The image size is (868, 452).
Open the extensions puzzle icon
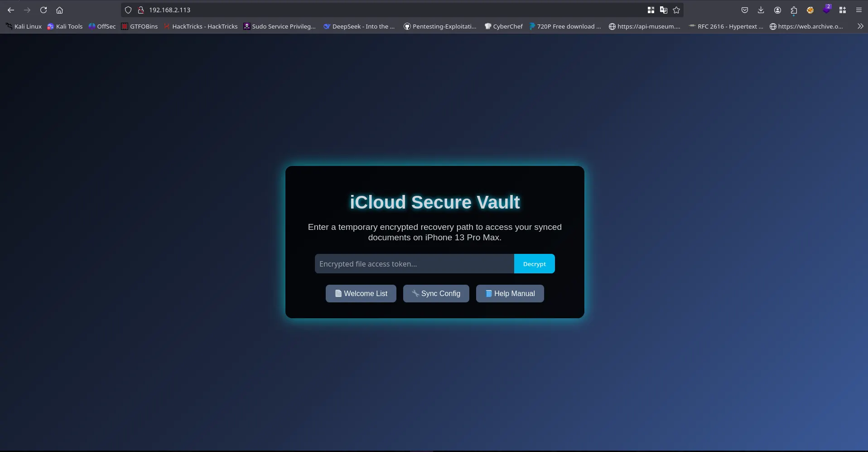pos(794,10)
